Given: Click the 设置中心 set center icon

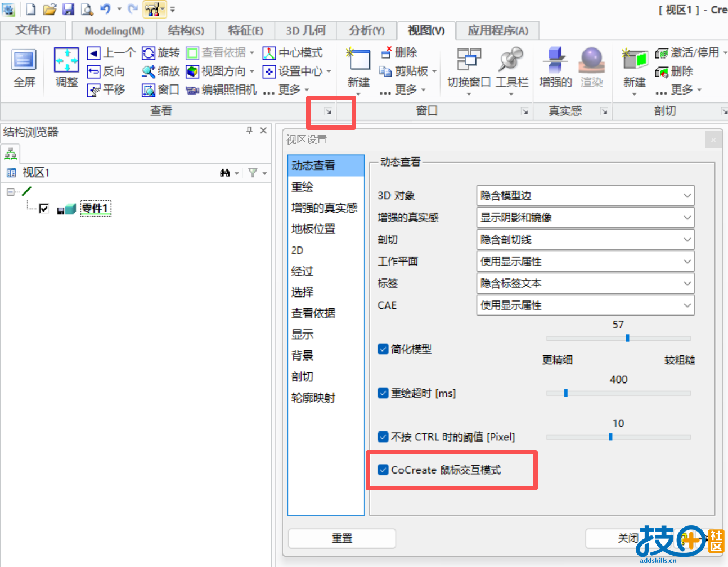Looking at the screenshot, I should tap(269, 71).
